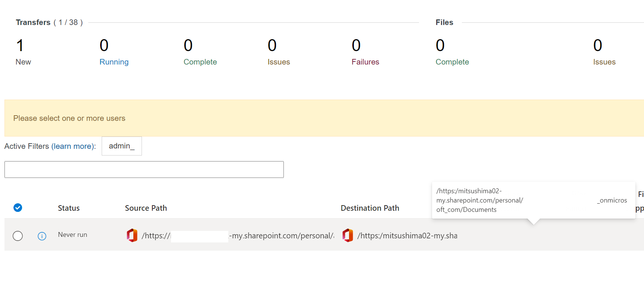
Task: View Complete files count
Action: (452, 52)
